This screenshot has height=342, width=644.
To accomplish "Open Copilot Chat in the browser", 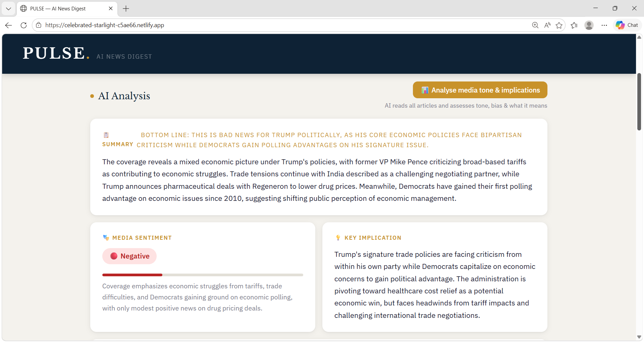I will pyautogui.click(x=627, y=25).
